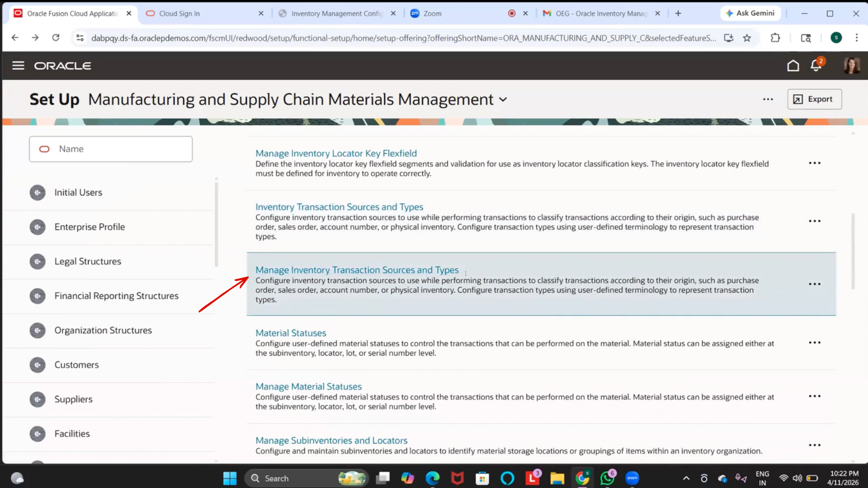The image size is (868, 488).
Task: Open a new browser tab
Action: 678,14
